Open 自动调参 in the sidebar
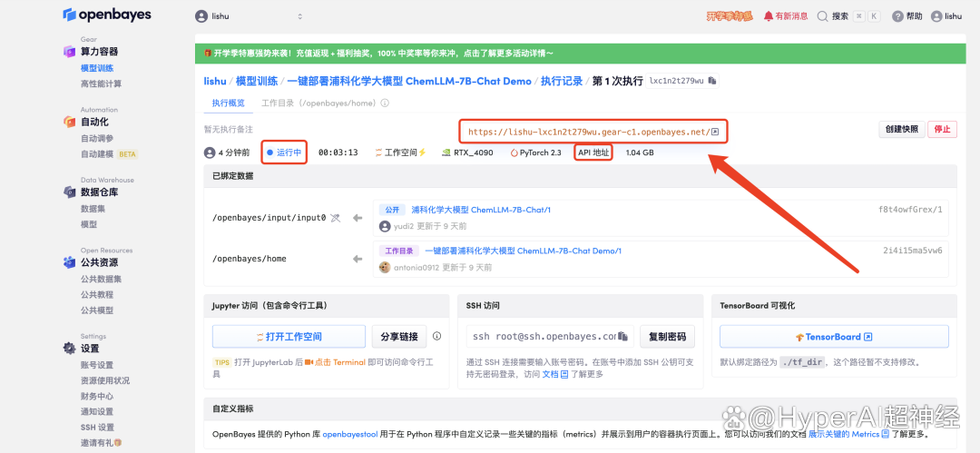The height and width of the screenshot is (453, 980). (x=97, y=138)
